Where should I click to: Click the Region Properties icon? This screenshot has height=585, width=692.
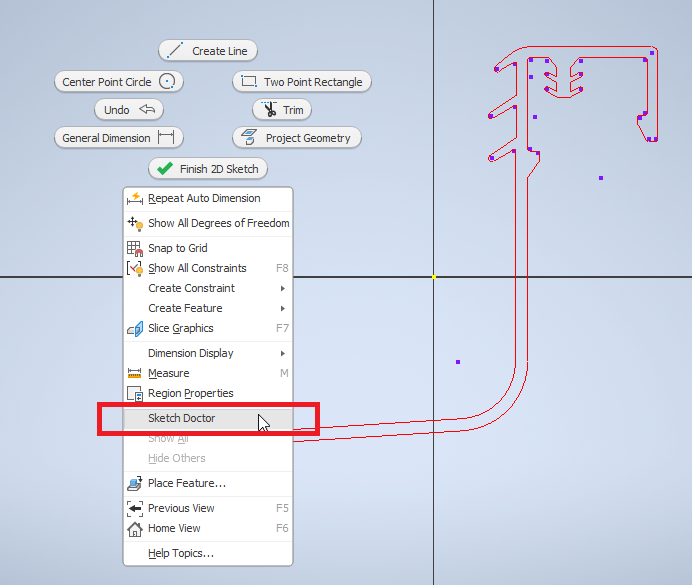[135, 394]
